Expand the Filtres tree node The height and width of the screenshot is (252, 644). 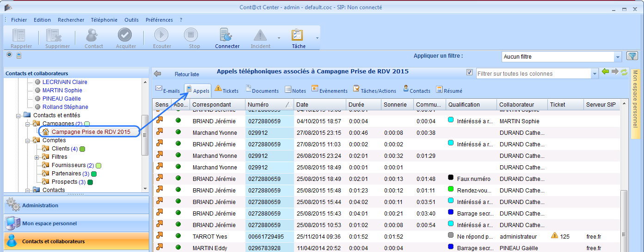(37, 157)
